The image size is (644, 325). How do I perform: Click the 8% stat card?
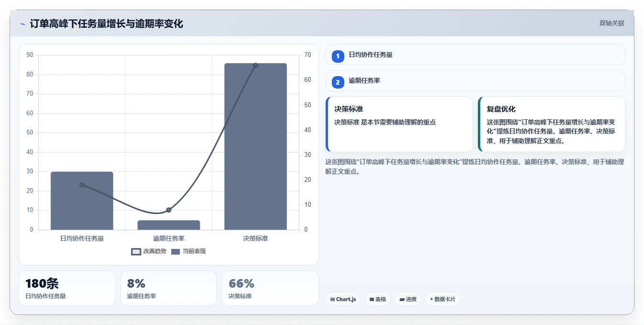[169, 288]
